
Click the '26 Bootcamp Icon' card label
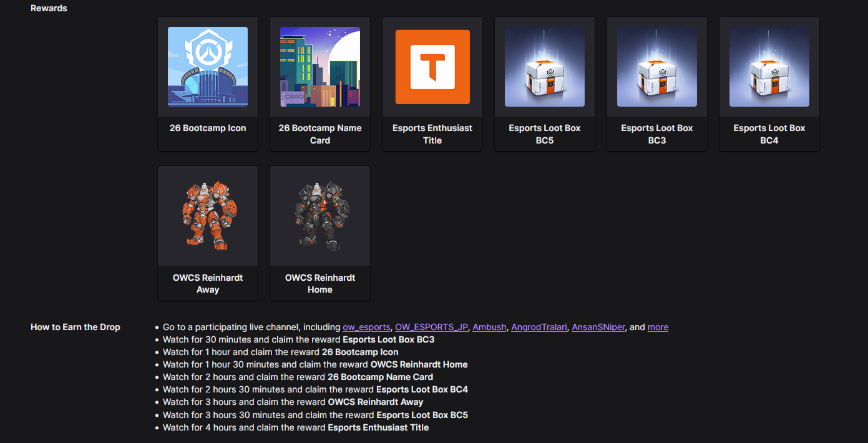(x=208, y=128)
